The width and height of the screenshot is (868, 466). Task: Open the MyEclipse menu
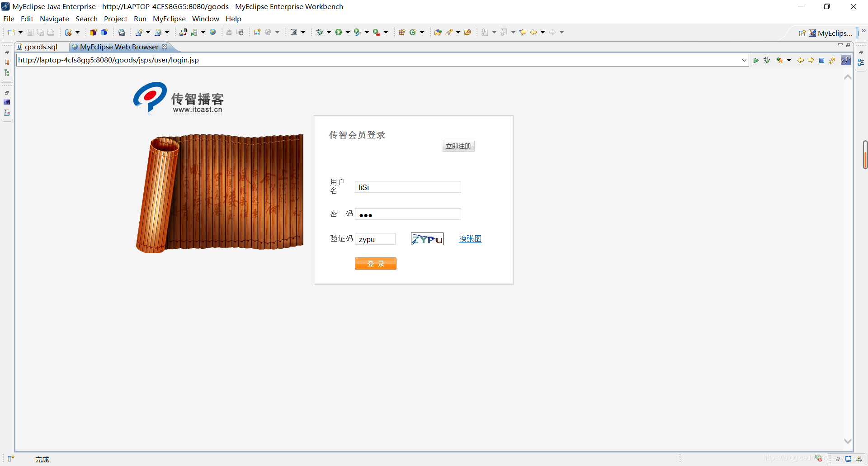coord(169,19)
